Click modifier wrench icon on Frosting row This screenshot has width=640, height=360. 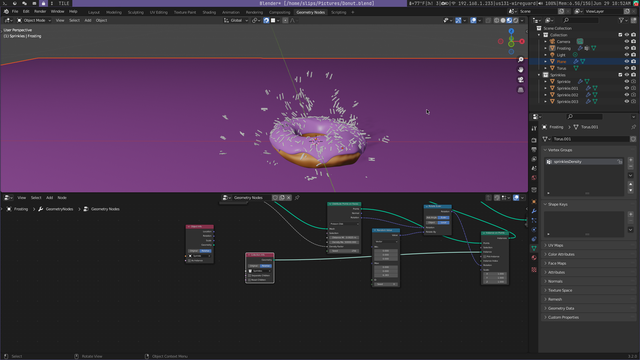point(580,48)
